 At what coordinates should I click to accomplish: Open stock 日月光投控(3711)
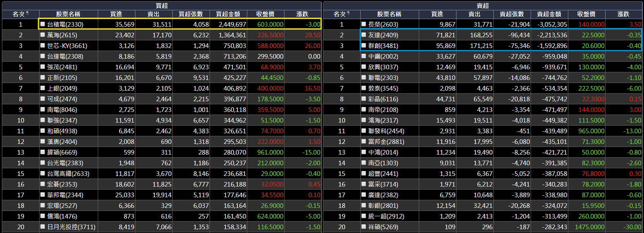point(71,227)
